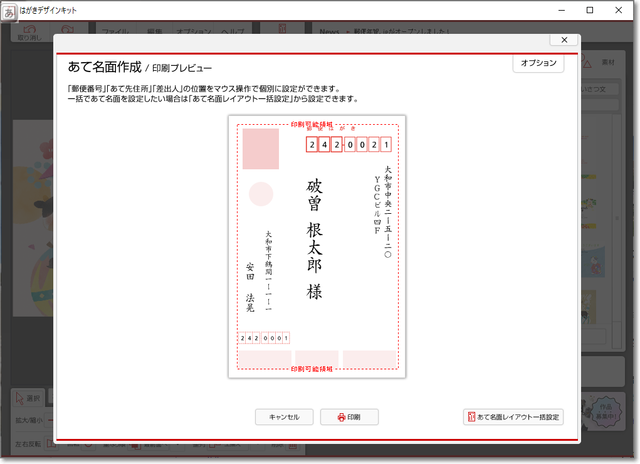Close the print preview dialog with X

coord(565,40)
